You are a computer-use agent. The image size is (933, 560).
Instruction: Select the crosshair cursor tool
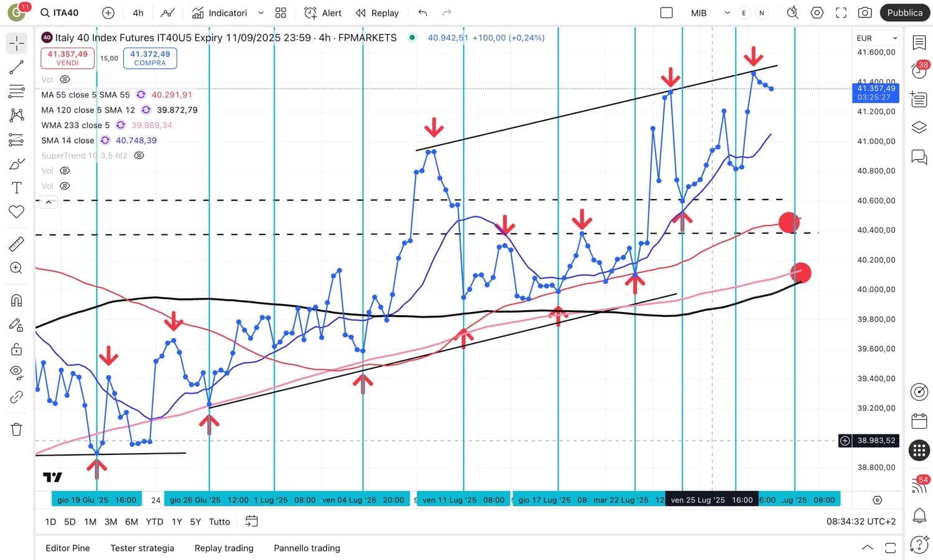point(17,43)
